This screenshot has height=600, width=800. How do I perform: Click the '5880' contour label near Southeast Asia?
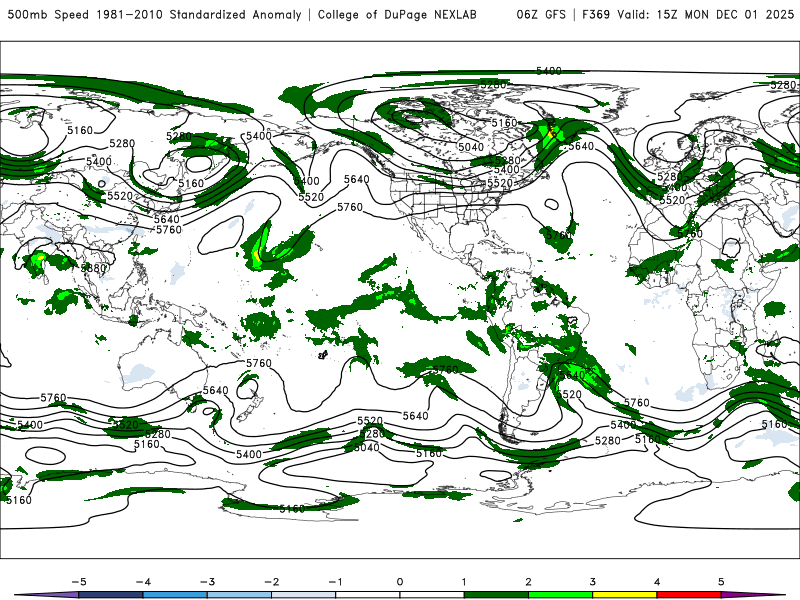pos(93,268)
